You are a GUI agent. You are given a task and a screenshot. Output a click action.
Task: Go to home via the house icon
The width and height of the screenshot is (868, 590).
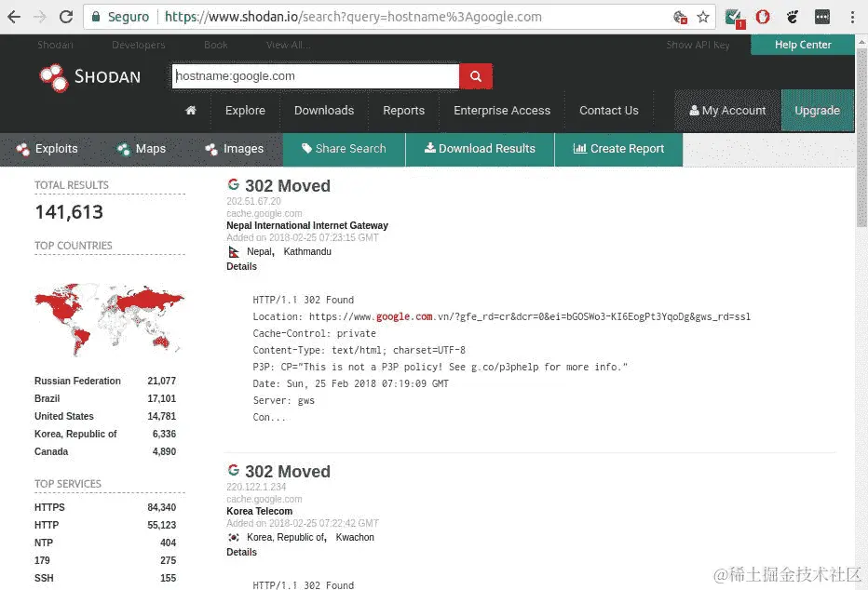pyautogui.click(x=190, y=110)
